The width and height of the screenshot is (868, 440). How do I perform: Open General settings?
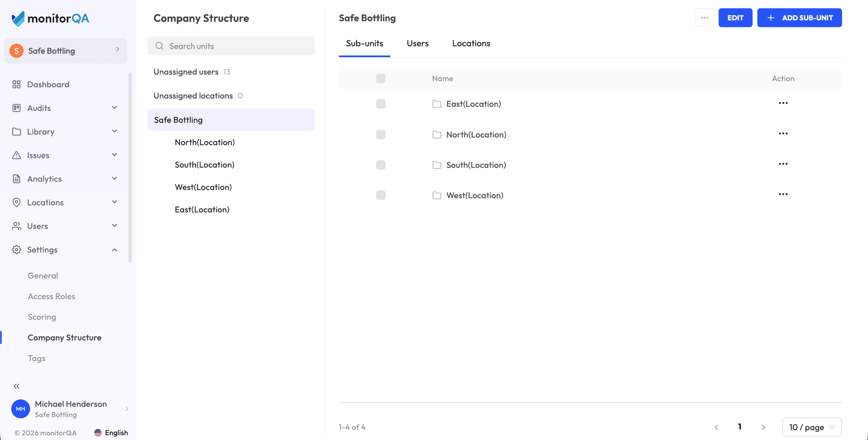point(43,276)
